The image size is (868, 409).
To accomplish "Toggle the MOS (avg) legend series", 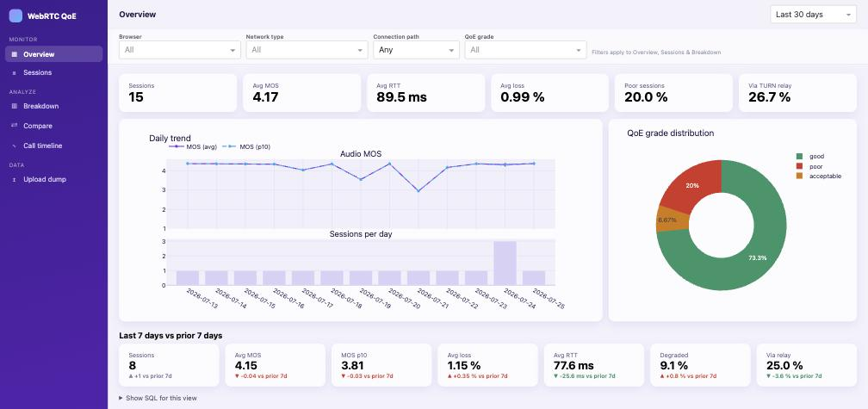I will 192,146.
